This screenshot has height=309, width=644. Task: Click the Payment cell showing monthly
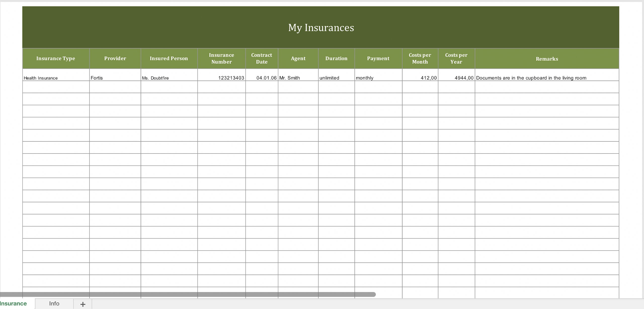point(378,78)
